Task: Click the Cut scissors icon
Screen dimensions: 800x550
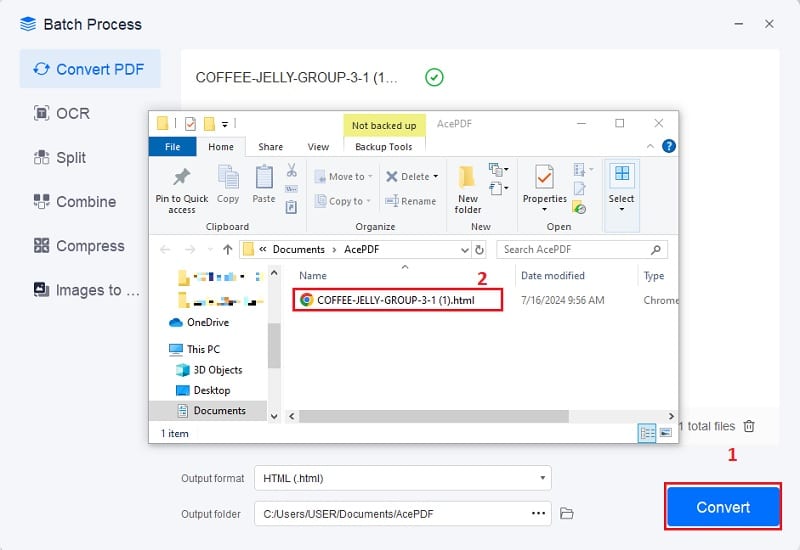Action: (x=291, y=170)
